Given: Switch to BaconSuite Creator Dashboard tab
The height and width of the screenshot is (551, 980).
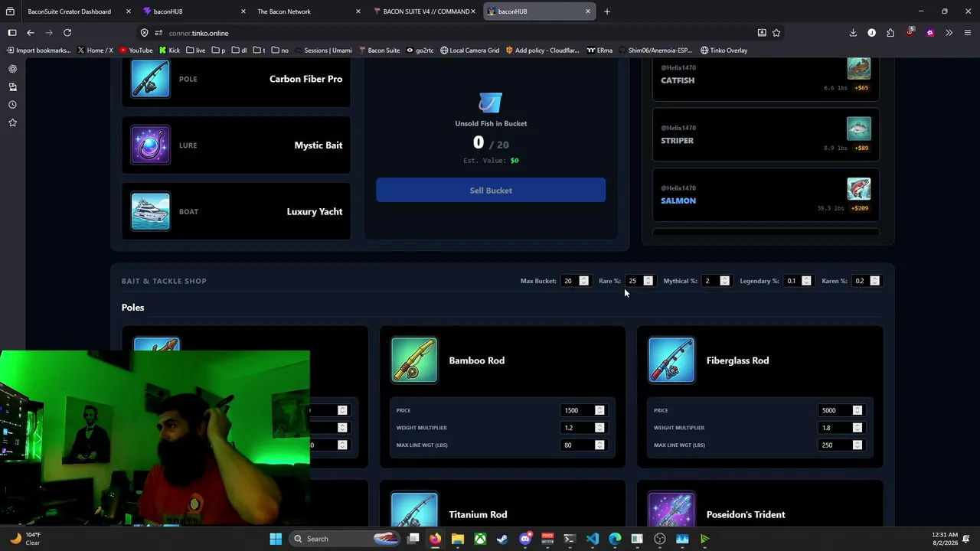Looking at the screenshot, I should click(70, 11).
